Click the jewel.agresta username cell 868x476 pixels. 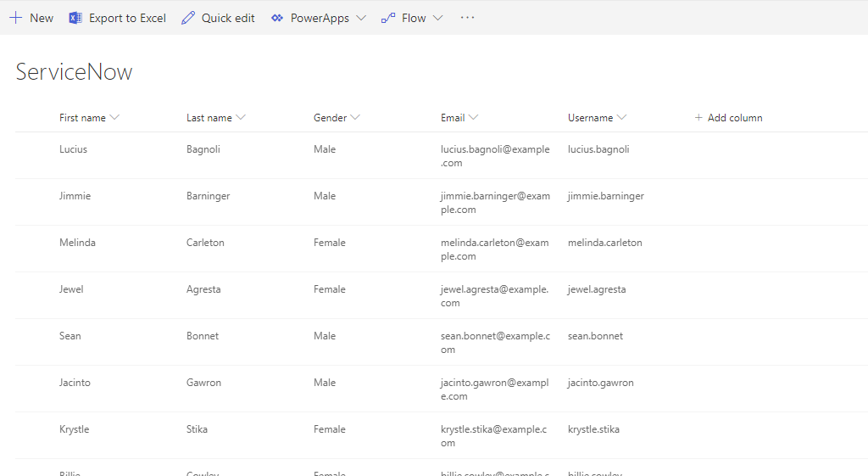tap(597, 288)
